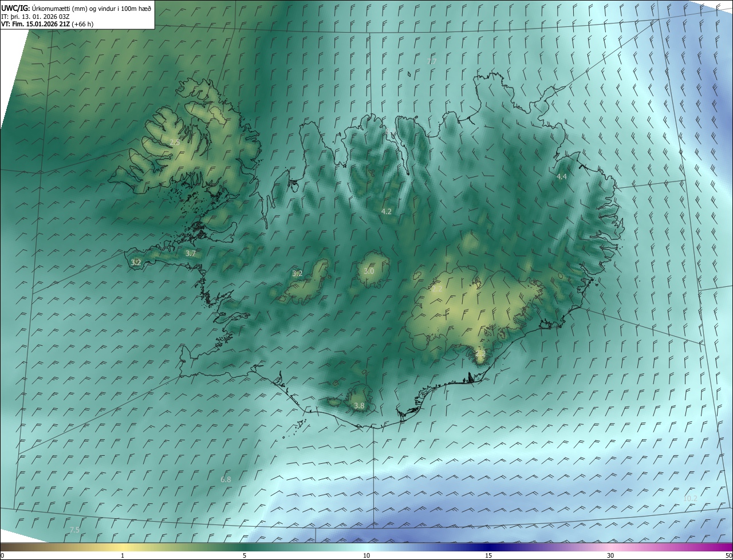Pick the pale yellow segment of the color scale

[x=123, y=547]
